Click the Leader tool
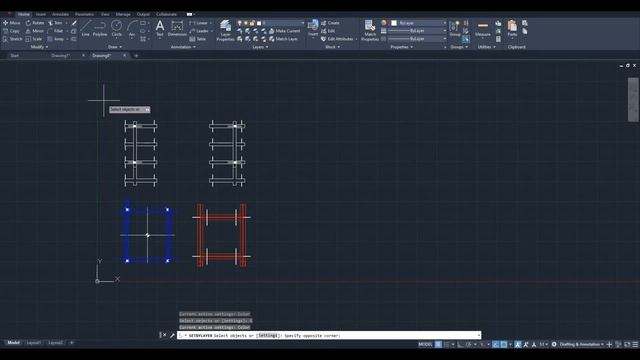The image size is (640, 360). [199, 31]
